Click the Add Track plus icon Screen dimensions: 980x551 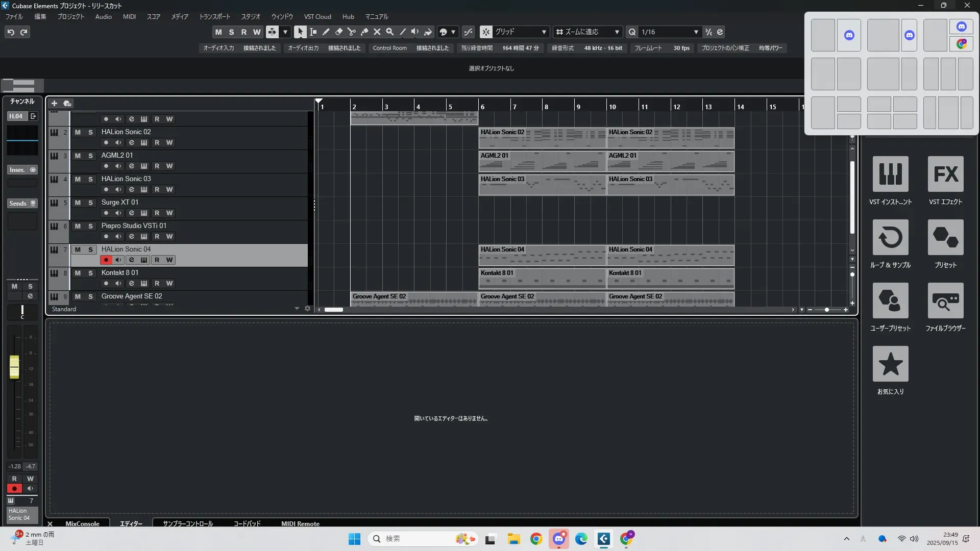click(x=54, y=103)
